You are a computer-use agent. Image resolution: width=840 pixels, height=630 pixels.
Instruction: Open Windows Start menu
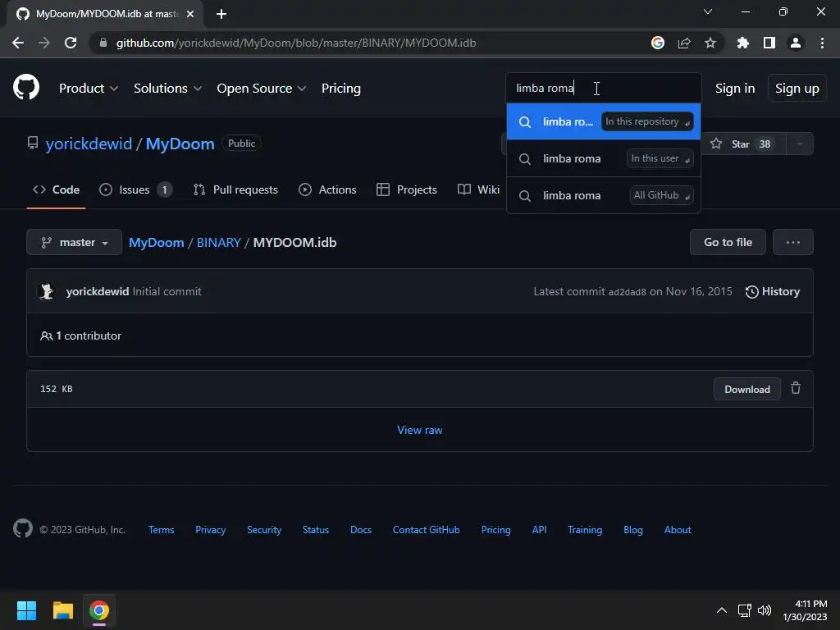pos(26,610)
